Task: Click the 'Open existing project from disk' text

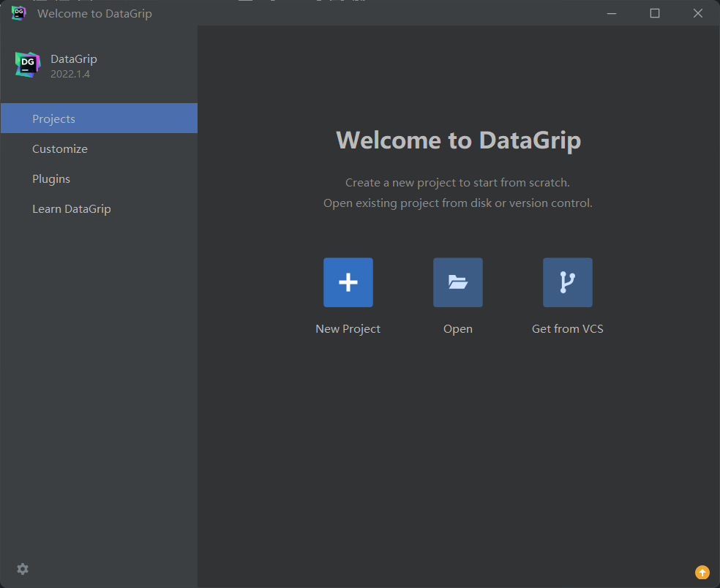Action: (458, 203)
